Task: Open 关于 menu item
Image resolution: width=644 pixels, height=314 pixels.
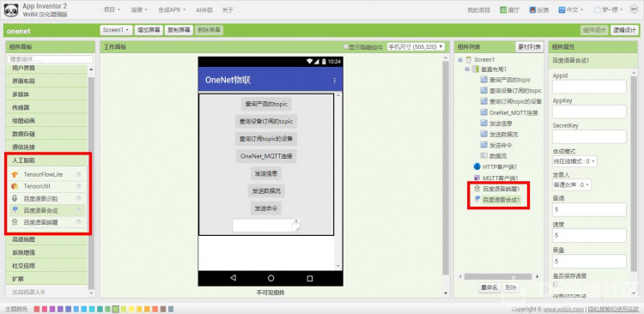Action: point(228,9)
